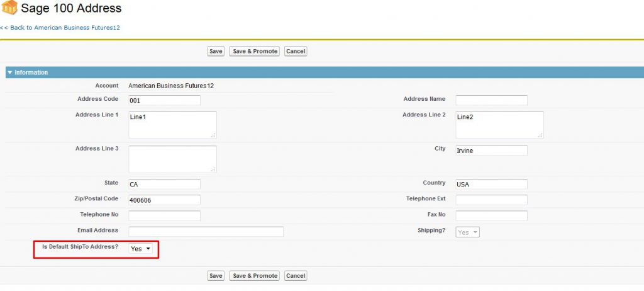This screenshot has width=644, height=291.
Task: Click the Fax No field
Action: click(492, 215)
